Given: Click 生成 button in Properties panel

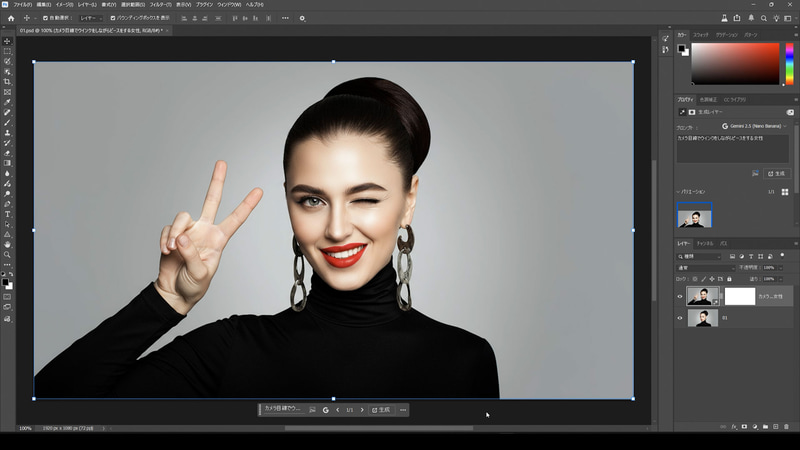Looking at the screenshot, I should 777,173.
